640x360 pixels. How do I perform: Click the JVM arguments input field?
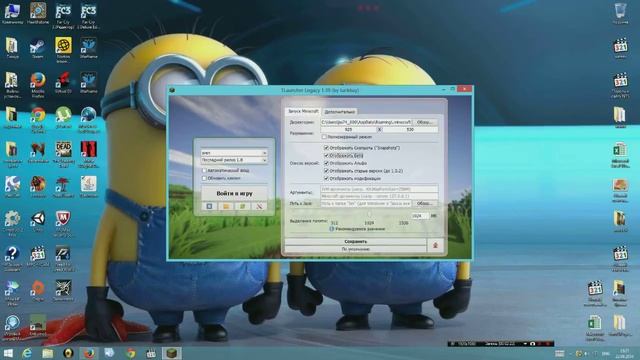pos(379,189)
